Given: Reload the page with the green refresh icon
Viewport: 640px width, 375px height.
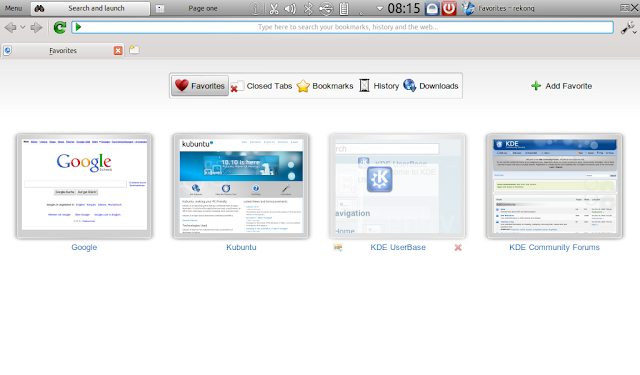Looking at the screenshot, I should 60,27.
